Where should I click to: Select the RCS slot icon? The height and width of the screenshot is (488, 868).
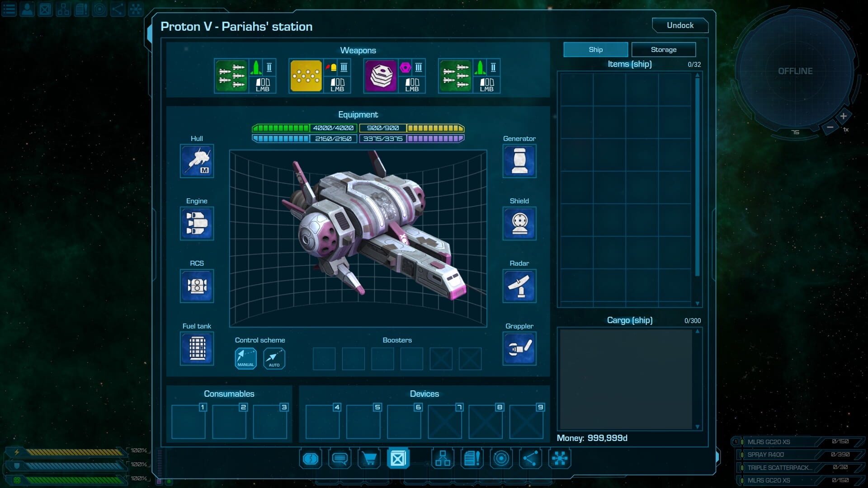[197, 286]
